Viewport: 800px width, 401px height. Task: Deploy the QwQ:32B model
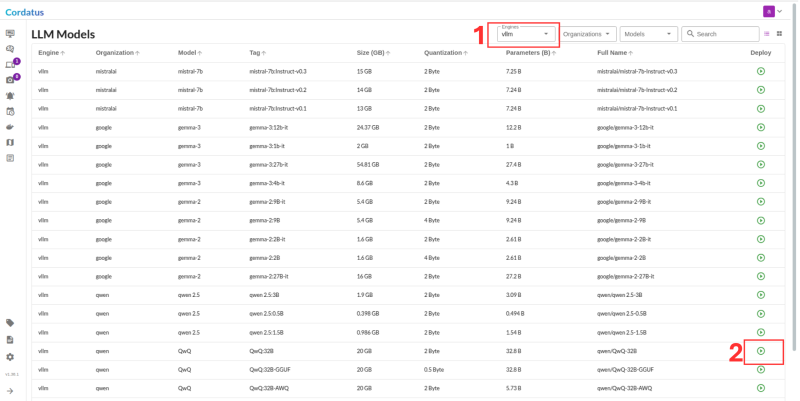[x=760, y=351]
